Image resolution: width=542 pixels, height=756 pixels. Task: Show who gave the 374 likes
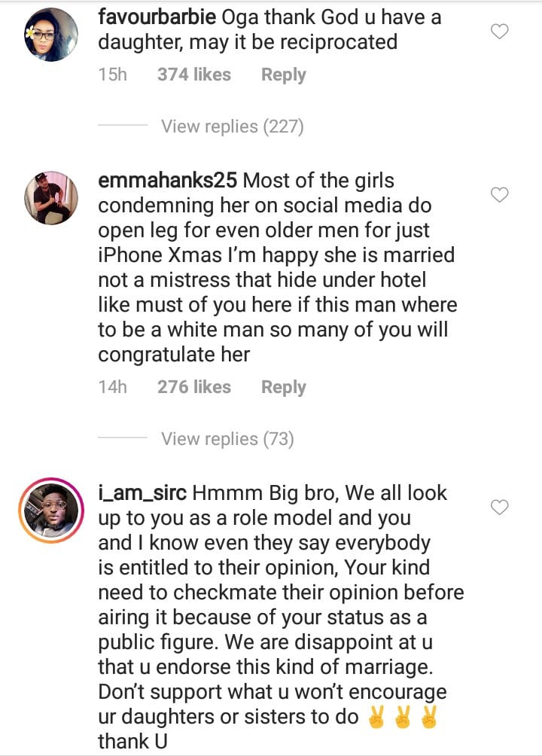point(193,75)
